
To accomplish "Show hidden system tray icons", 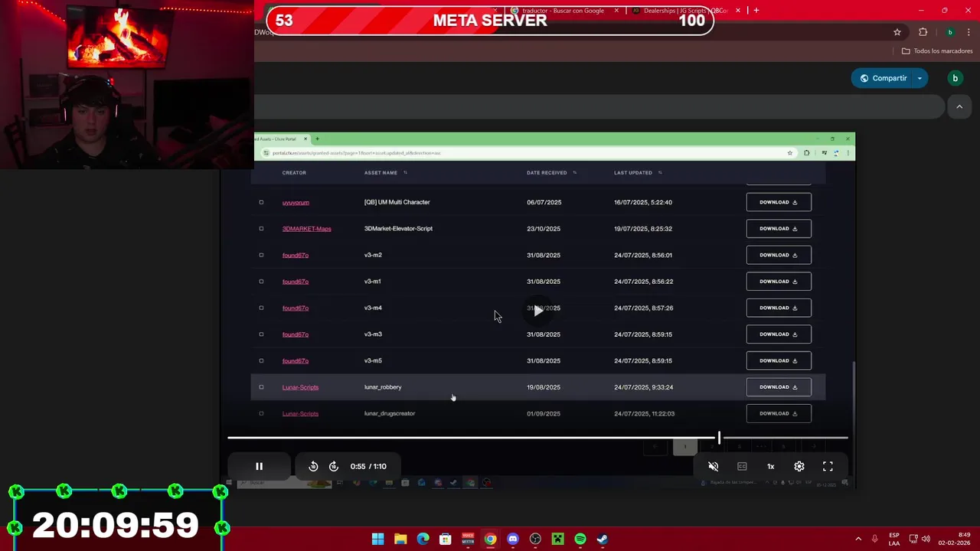I will click(x=858, y=539).
